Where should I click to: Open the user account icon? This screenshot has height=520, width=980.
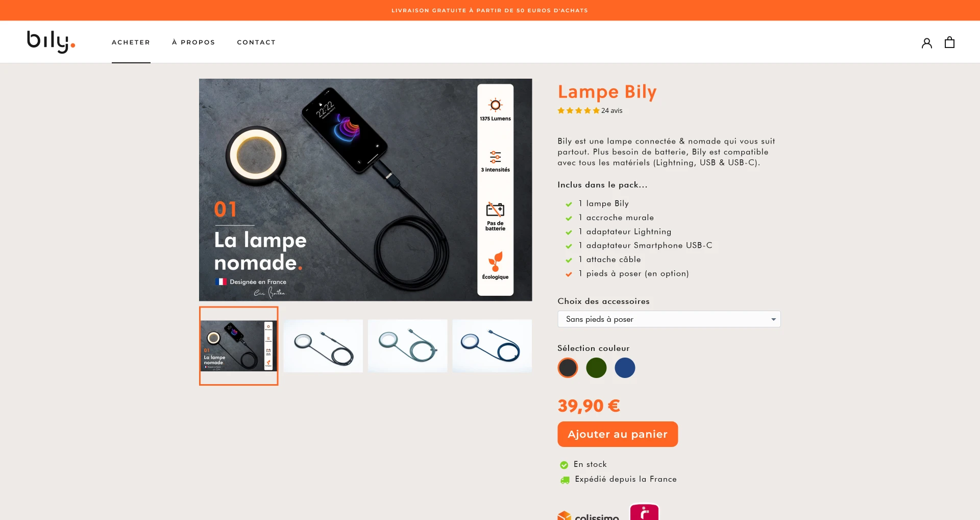click(926, 43)
